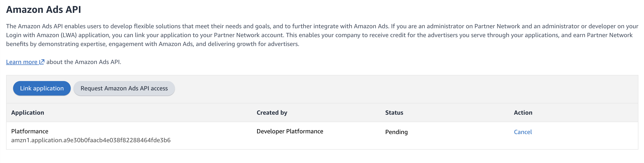Click "Login with Amazon (LWA)" in description
Image resolution: width=644 pixels, height=163 pixels.
41,35
